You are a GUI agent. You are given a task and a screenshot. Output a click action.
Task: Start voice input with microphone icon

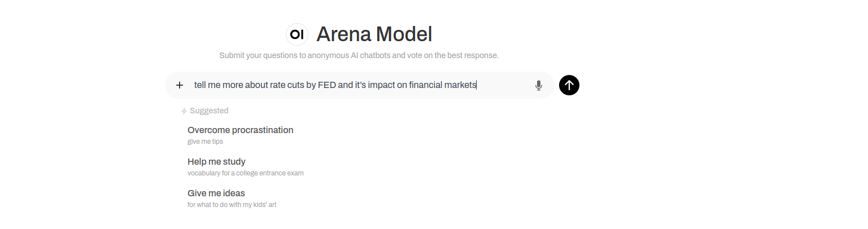[x=539, y=85]
